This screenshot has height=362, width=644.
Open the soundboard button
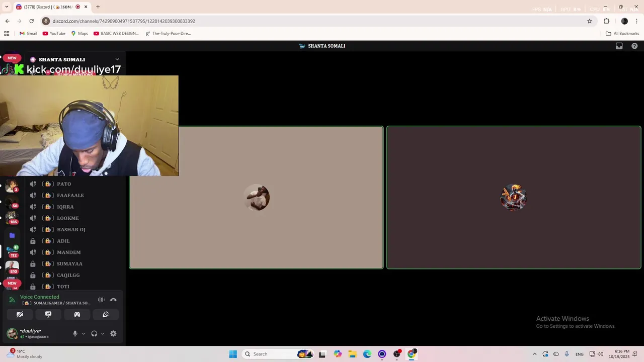pyautogui.click(x=106, y=314)
